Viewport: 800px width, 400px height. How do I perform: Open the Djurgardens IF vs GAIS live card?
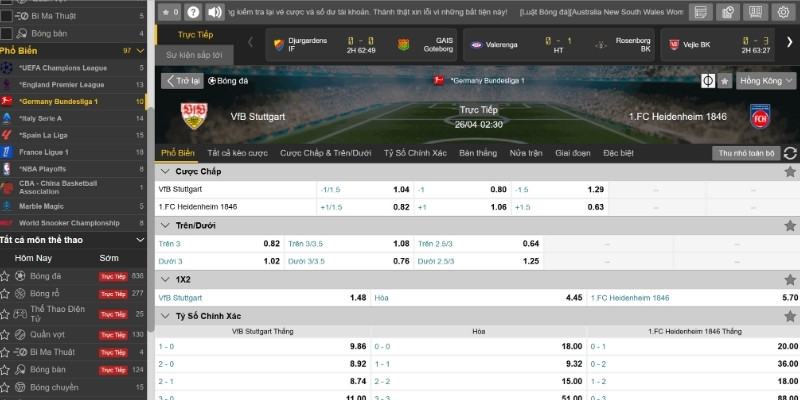click(x=361, y=45)
